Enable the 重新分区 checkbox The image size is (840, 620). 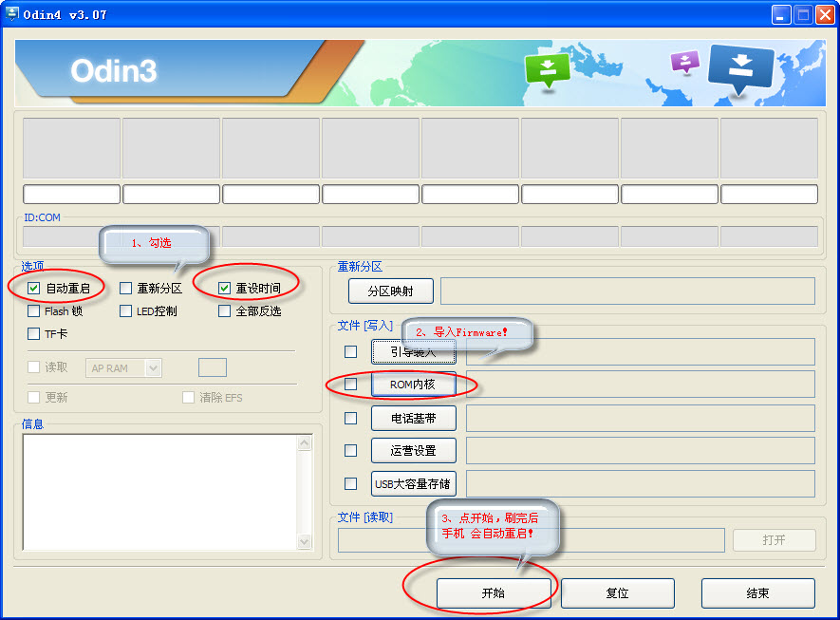click(x=126, y=289)
